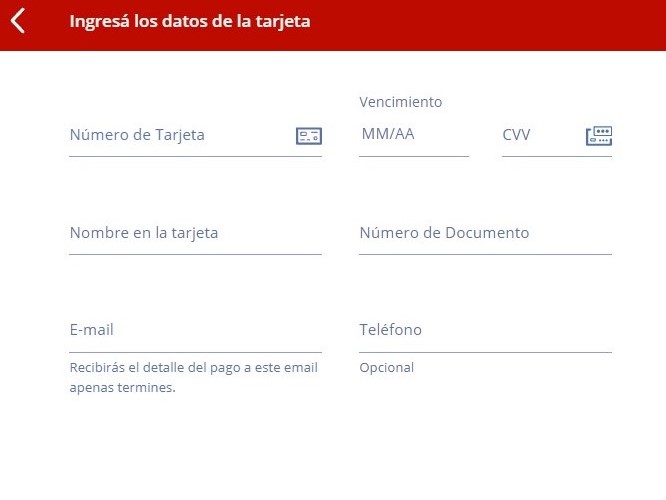Click the card back icon beside CVV
The width and height of the screenshot is (666, 500).
click(598, 136)
